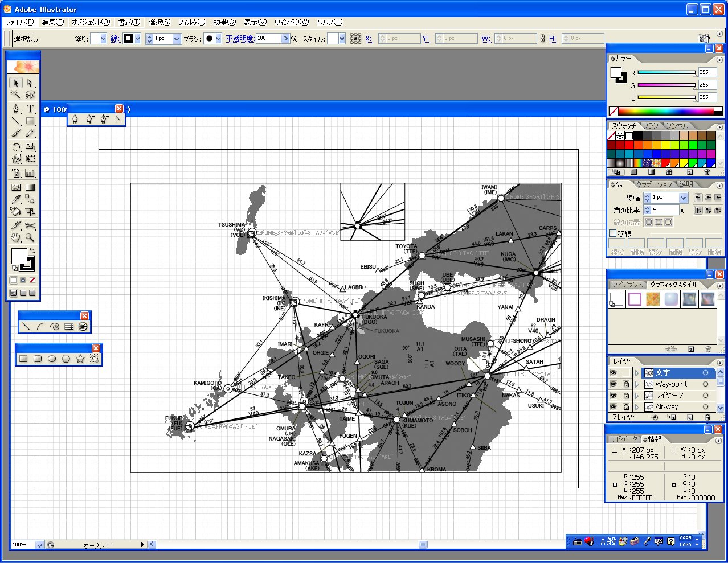
Task: Open the zoom level dropdown showing 100%
Action: 39,545
